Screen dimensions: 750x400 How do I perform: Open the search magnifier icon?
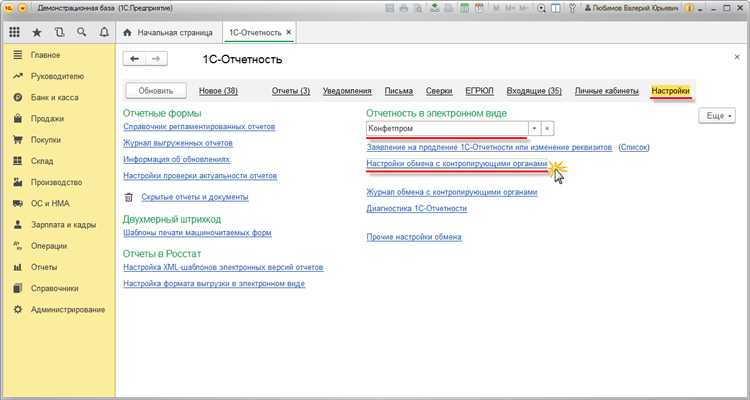pos(82,32)
